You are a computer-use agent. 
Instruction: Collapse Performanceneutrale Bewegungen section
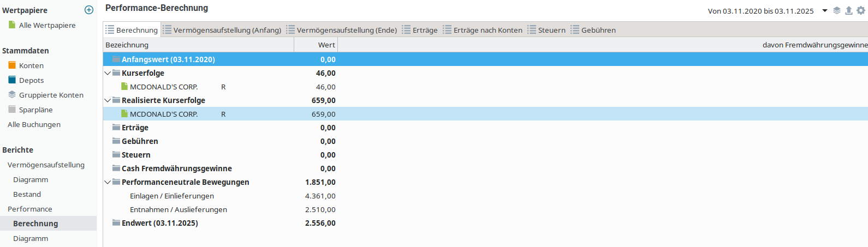(108, 182)
